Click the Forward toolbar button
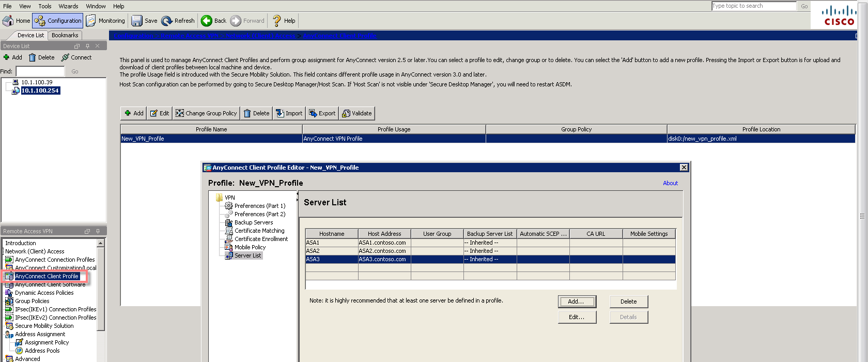The width and height of the screenshot is (868, 362). point(247,21)
